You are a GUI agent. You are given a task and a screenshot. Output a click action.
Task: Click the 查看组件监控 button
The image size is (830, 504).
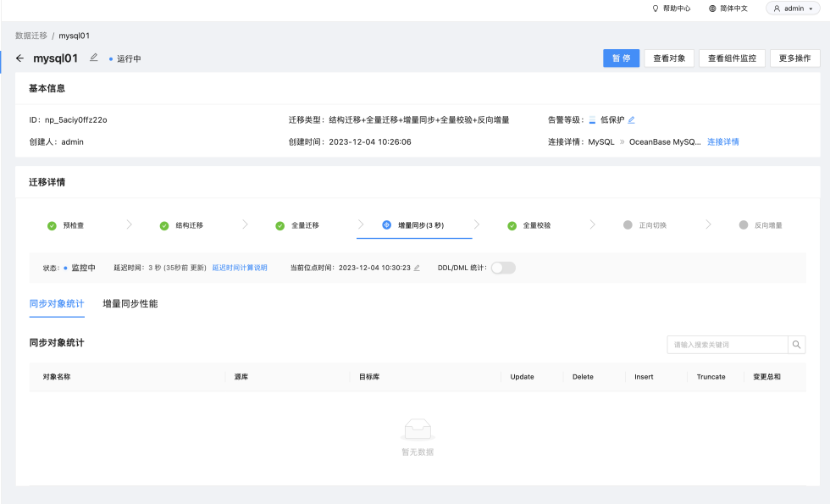coord(732,58)
